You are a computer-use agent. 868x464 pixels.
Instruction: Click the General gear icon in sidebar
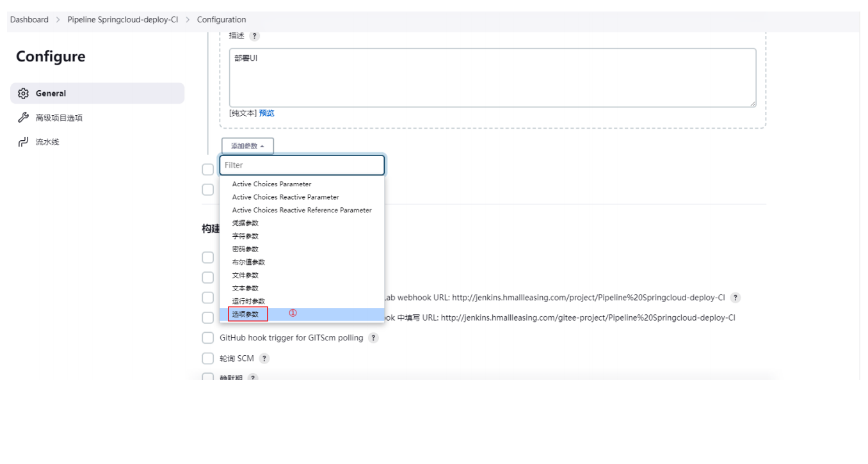(x=24, y=93)
